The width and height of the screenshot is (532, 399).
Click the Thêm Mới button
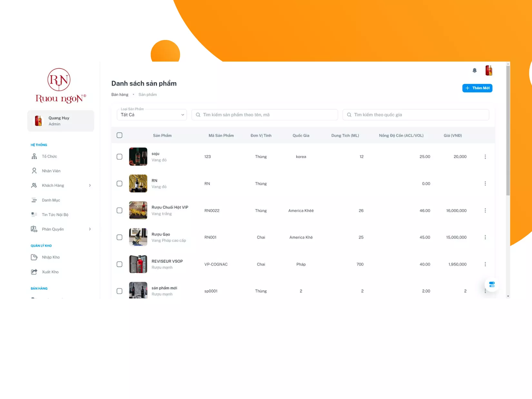coord(477,88)
